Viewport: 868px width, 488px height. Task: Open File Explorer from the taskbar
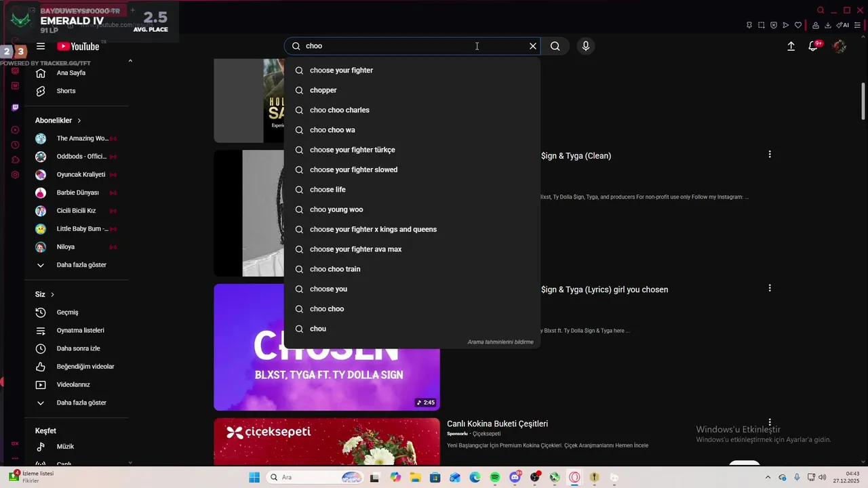415,477
